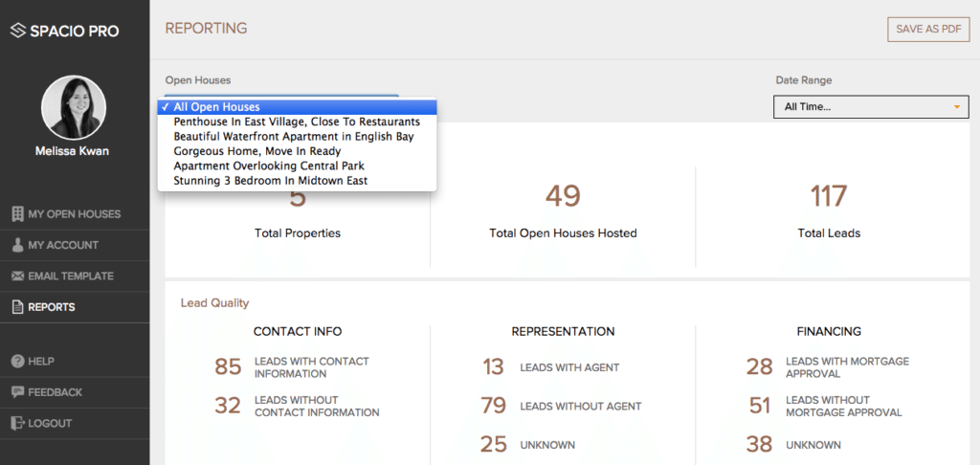The image size is (980, 465).
Task: Click the My Account person icon
Action: (x=17, y=245)
